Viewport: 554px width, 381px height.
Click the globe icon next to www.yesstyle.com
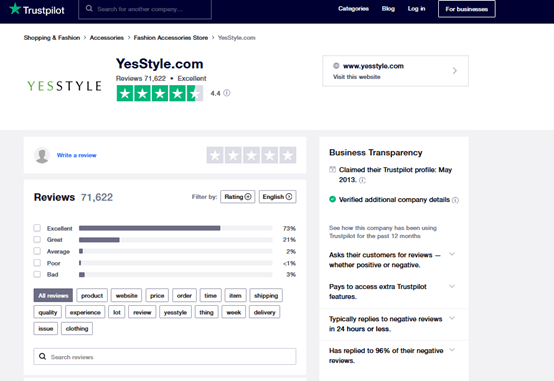coord(336,66)
